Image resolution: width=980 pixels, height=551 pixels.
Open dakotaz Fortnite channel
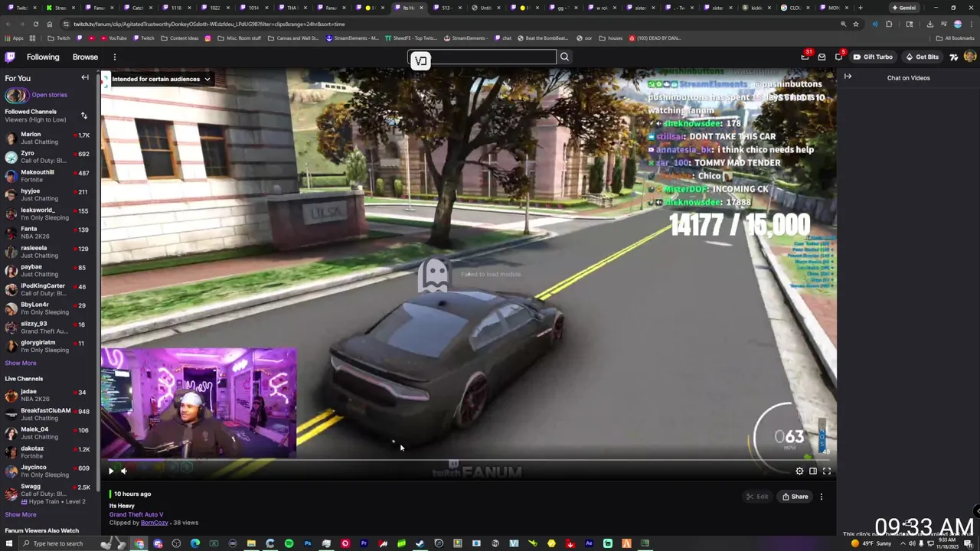pos(49,452)
